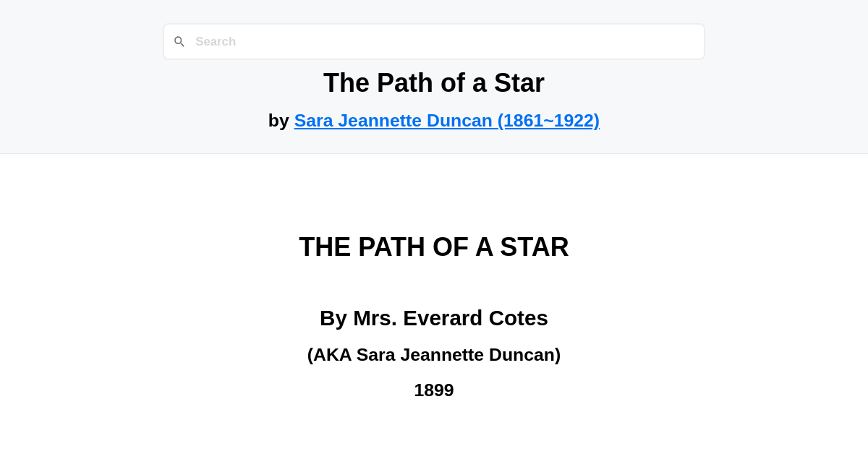
Task: Click the "By Mrs. Everard Cotes" byline
Action: 433,317
